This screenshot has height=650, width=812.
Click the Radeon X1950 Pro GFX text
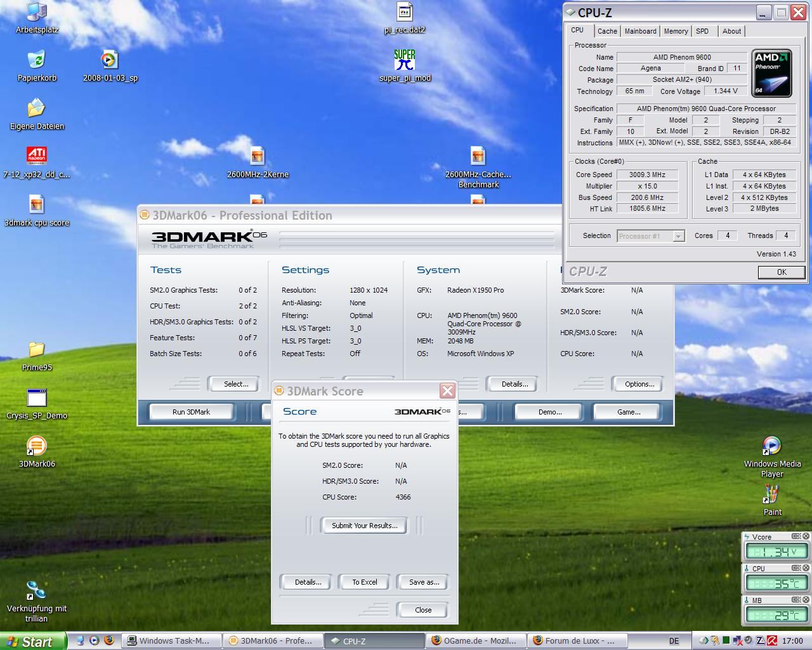pos(476,290)
